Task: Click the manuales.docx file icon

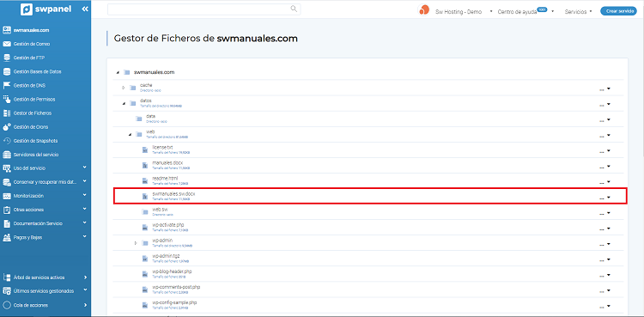Action: 144,165
